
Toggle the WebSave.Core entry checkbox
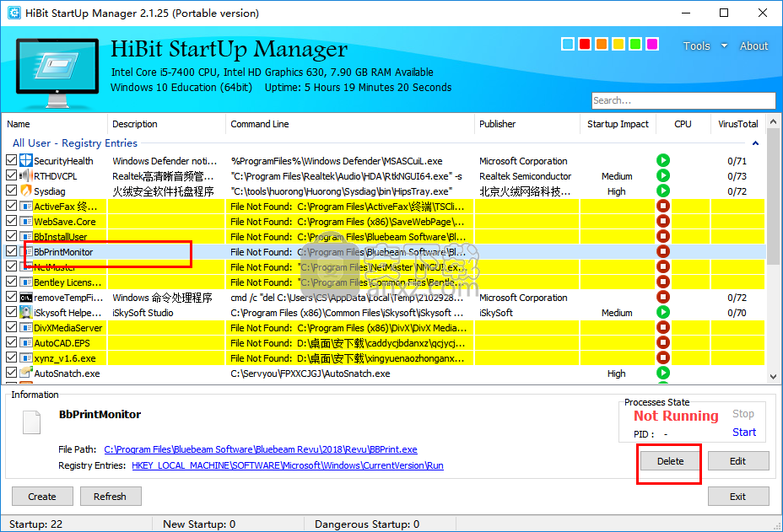(12, 221)
